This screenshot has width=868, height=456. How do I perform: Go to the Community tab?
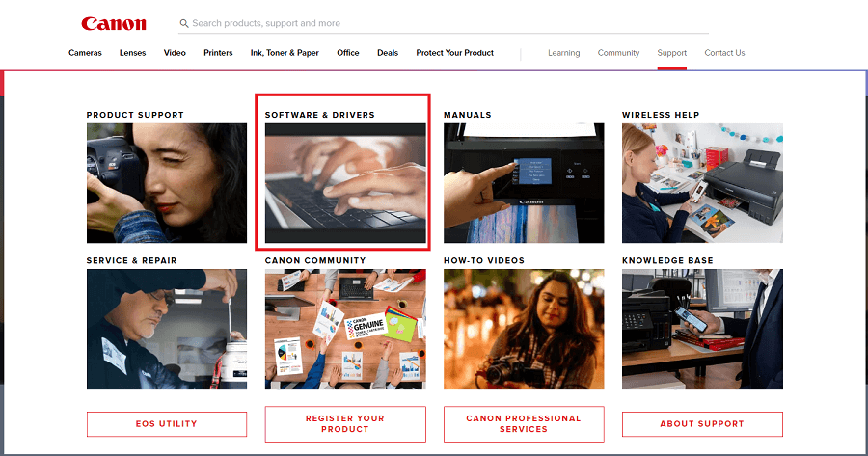[x=618, y=53]
